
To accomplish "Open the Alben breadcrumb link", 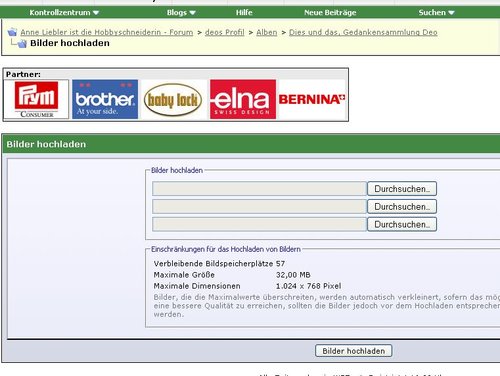I will coord(267,32).
